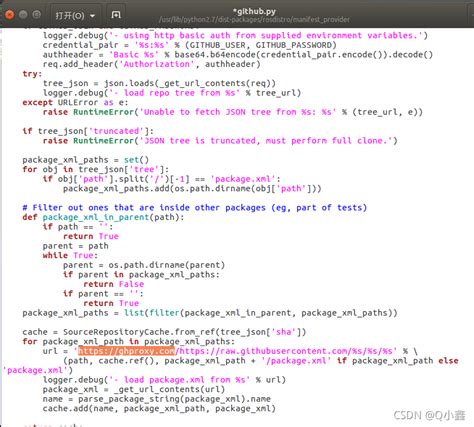This screenshot has height=427, width=474.
Task: Open the 打开(O) file button
Action: pyautogui.click(x=70, y=15)
